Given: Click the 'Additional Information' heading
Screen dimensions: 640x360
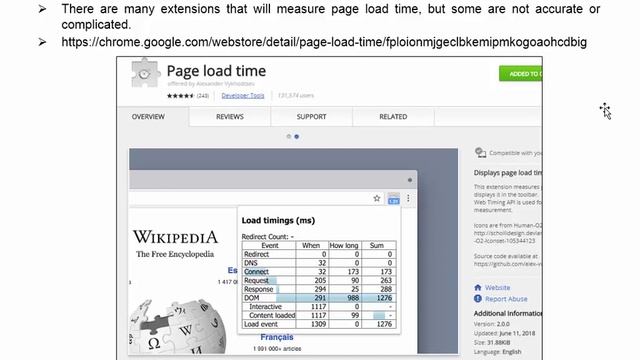Looking at the screenshot, I should tap(508, 313).
